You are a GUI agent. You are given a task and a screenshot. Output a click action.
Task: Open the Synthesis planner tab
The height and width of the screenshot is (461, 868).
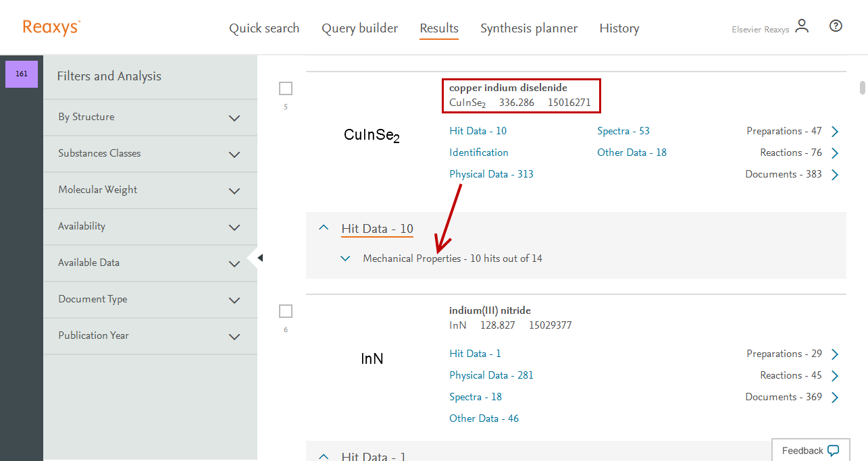(x=528, y=28)
